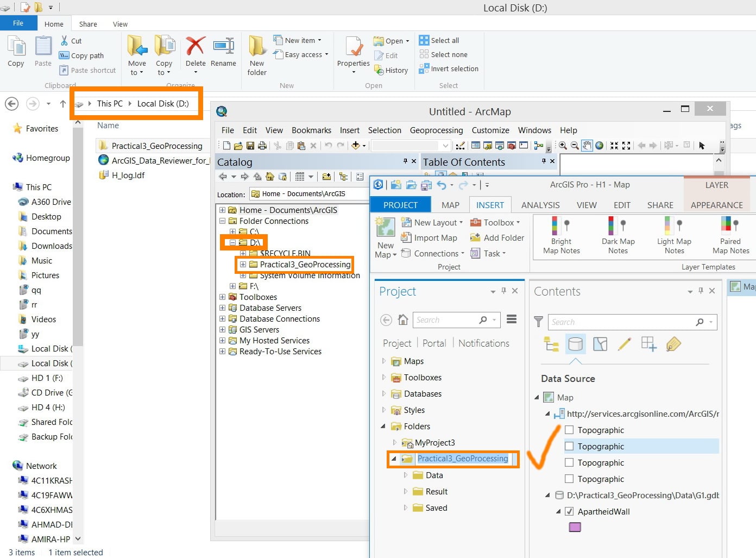
Task: Open the Geoprocessing menu in ArcMap
Action: (437, 130)
